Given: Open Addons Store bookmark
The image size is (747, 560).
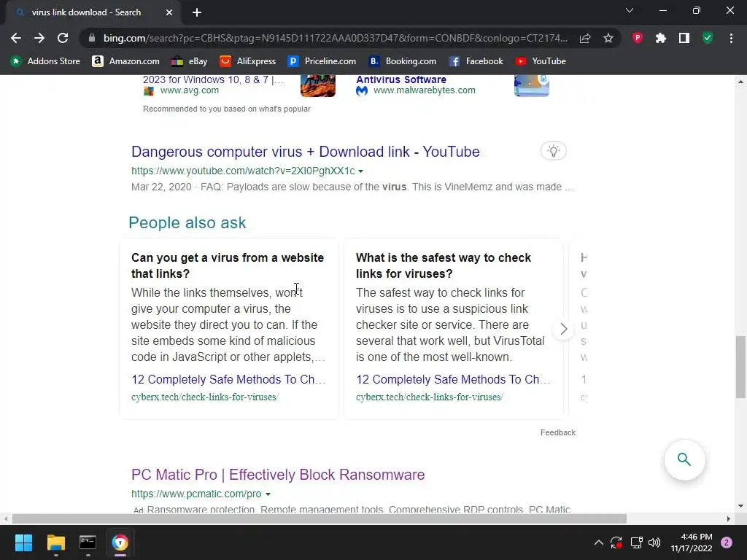Looking at the screenshot, I should [45, 61].
